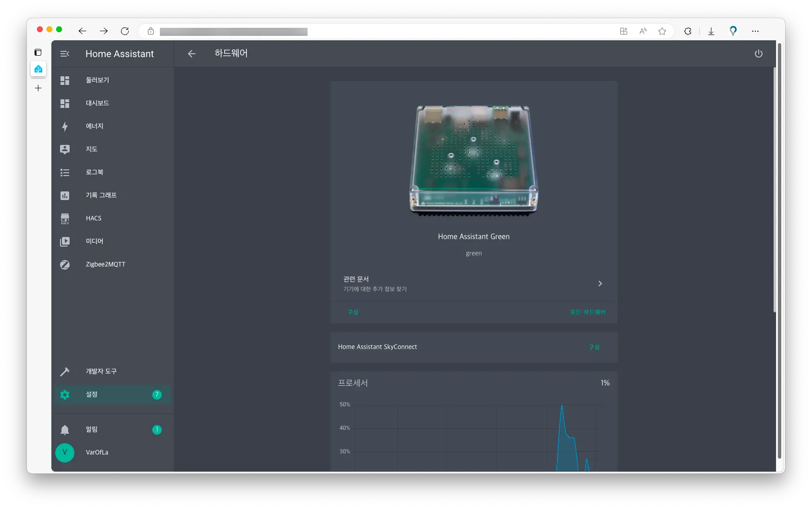Open the 대시보드 dashboard icon
Image resolution: width=812 pixels, height=509 pixels.
65,103
